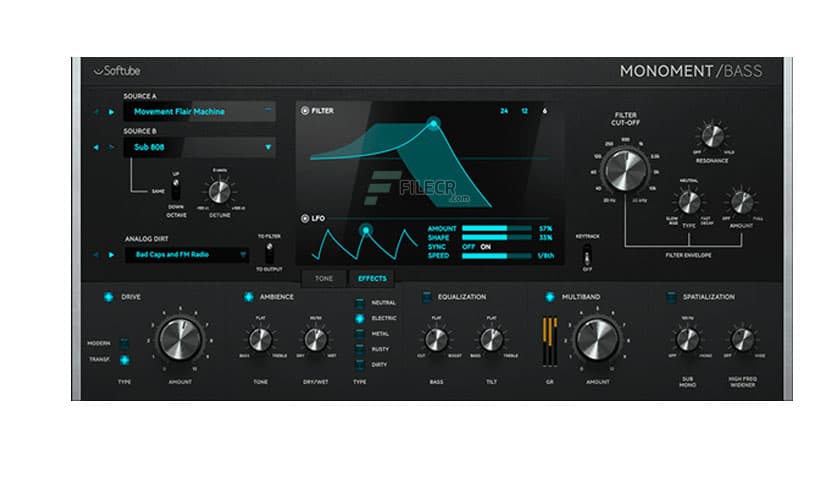Click the LFO waveform handle
Screen dimensions: 836x484
coord(366,230)
